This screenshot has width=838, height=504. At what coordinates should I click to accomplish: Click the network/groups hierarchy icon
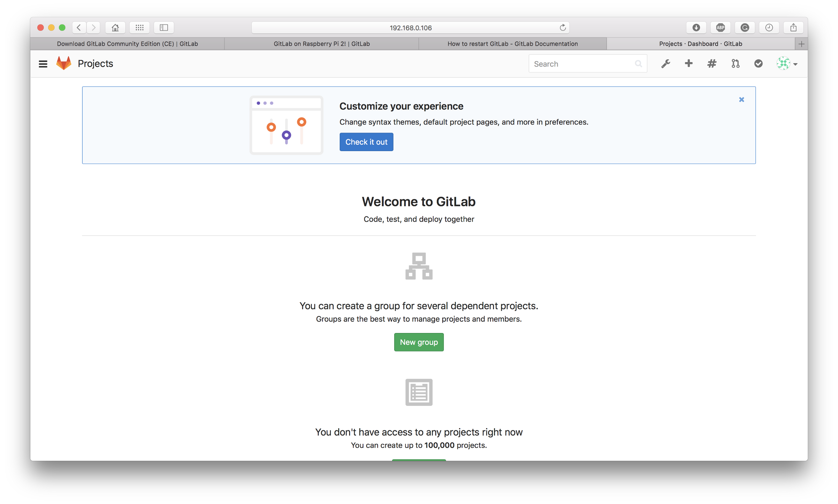(419, 266)
